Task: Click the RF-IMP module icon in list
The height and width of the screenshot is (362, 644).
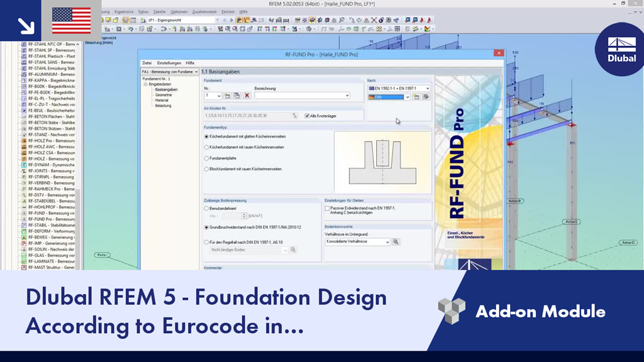Action: click(24, 243)
